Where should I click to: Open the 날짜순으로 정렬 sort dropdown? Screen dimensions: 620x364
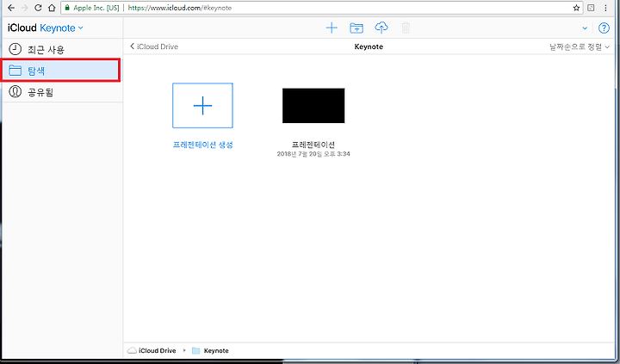pyautogui.click(x=580, y=47)
